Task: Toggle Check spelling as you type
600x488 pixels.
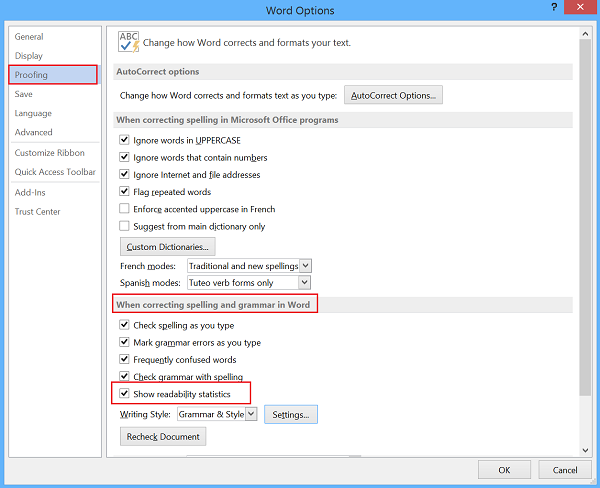Action: [124, 325]
